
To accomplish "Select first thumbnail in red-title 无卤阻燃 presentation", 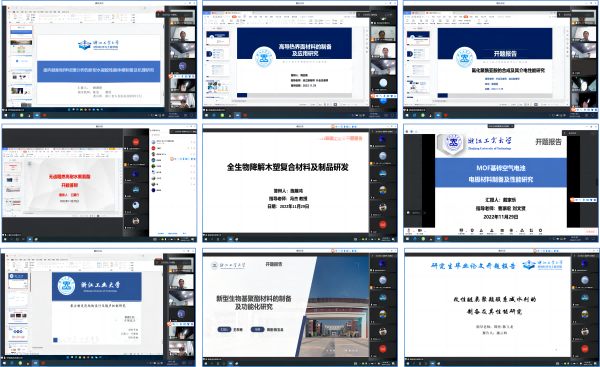I will coord(13,167).
